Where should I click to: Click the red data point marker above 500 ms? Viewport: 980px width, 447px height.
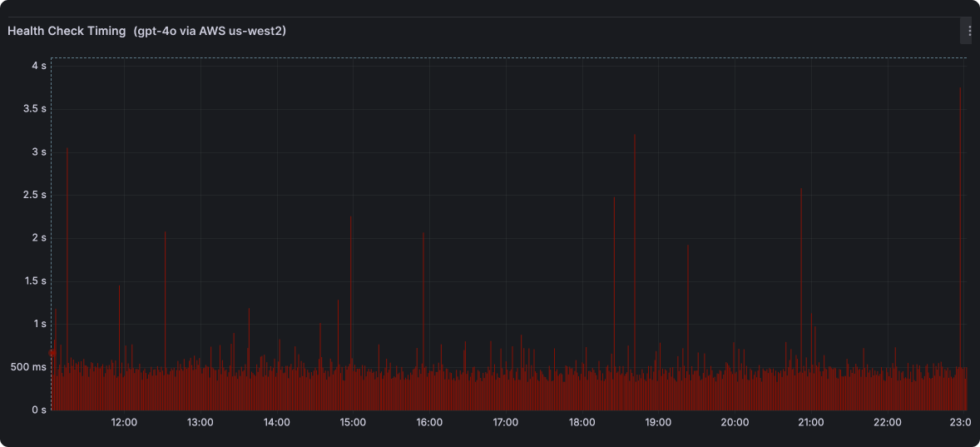[x=52, y=353]
